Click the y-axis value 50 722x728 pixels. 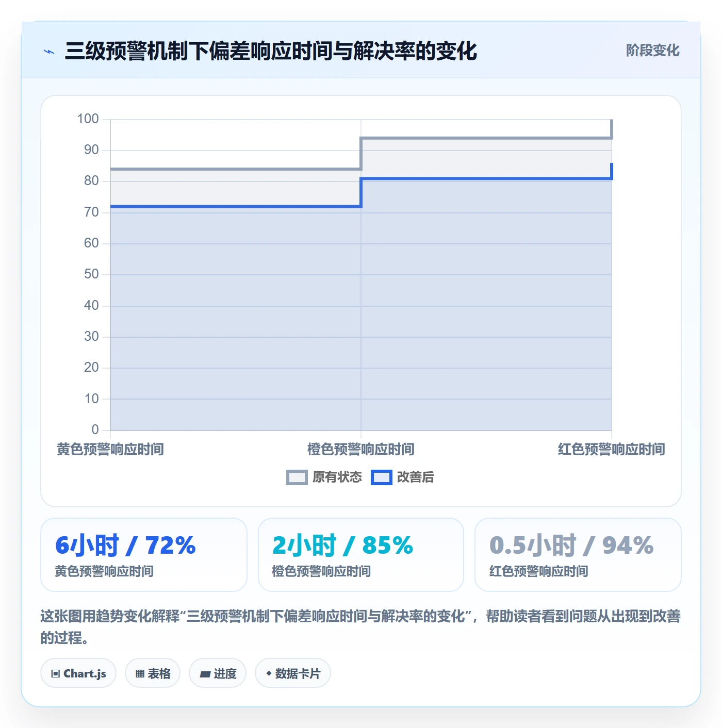[x=91, y=274]
